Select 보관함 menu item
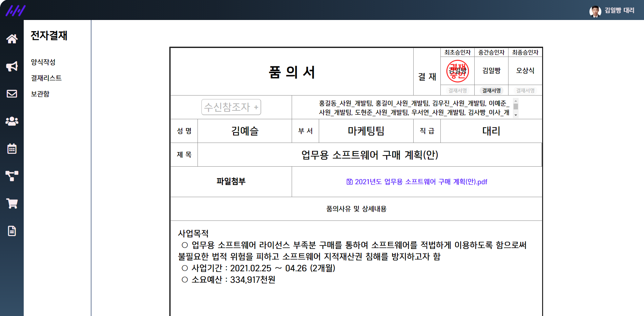This screenshot has height=316, width=644. 40,94
